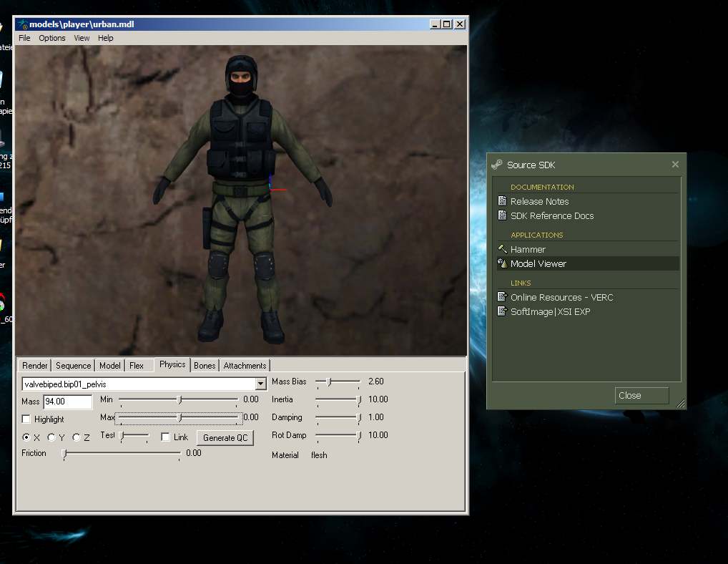The image size is (728, 564).
Task: Click the Model Viewer application icon
Action: (502, 263)
